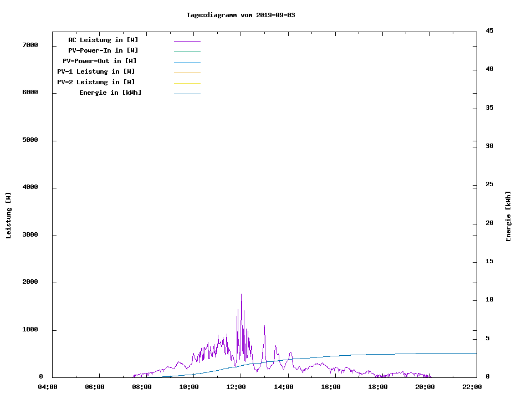Select the 12:00 time axis label

tap(236, 387)
